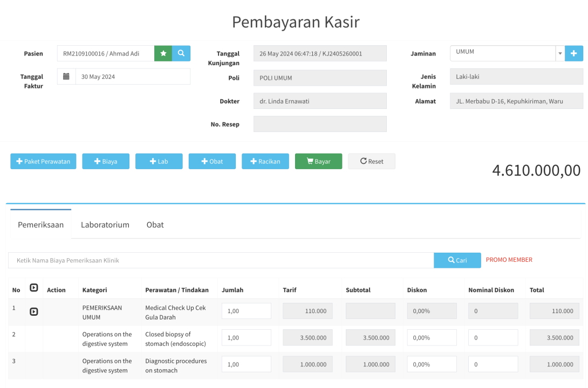Add Paket Perawatan
This screenshot has width=588, height=388.
point(43,162)
